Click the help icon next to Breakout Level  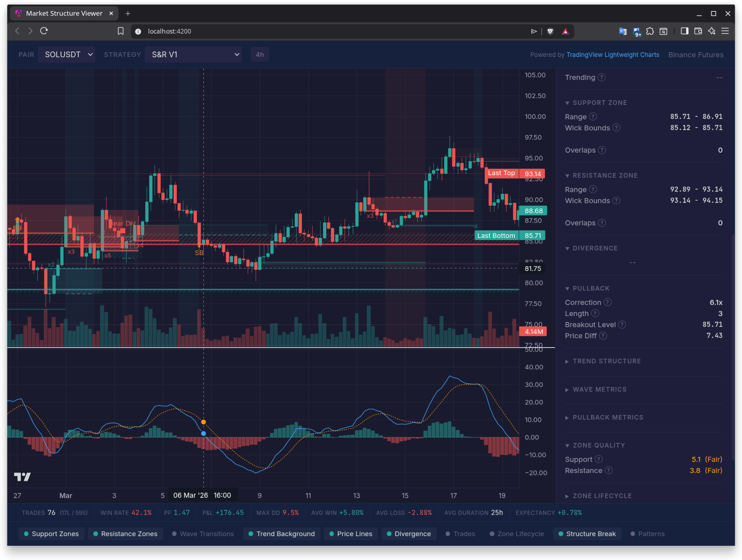click(623, 325)
